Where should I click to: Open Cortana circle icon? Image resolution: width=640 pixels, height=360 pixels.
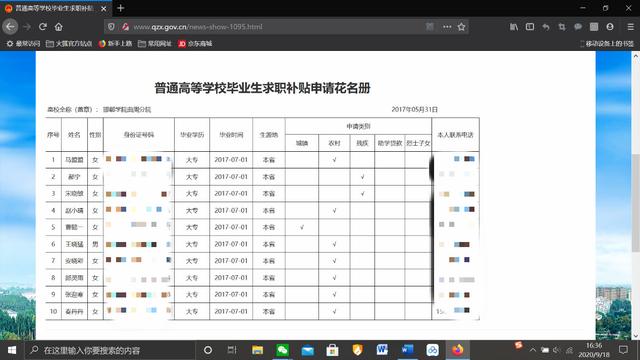click(208, 350)
